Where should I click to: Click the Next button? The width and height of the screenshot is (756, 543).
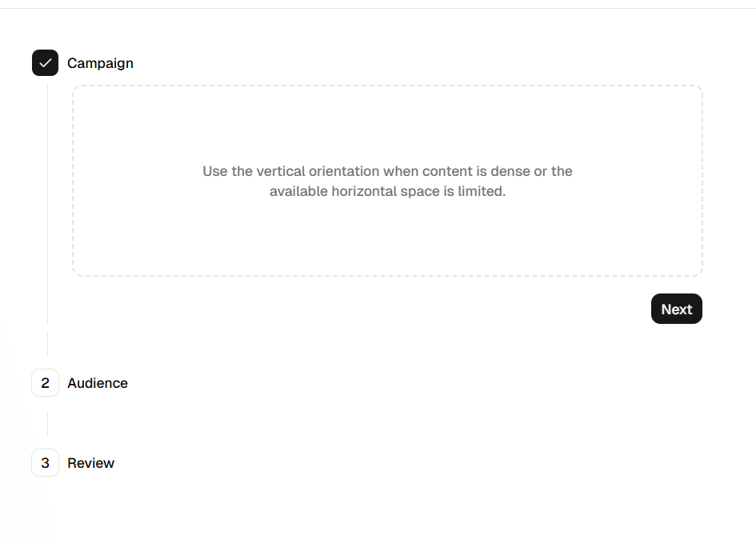point(677,309)
